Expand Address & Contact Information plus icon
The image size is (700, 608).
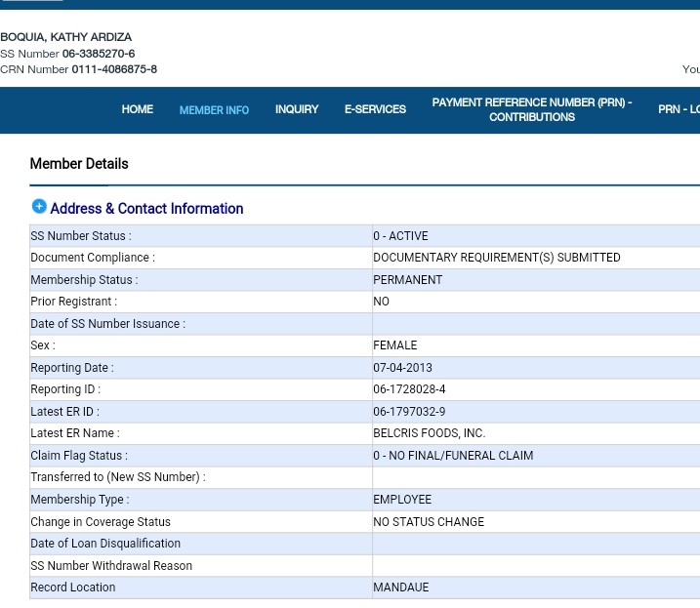39,207
